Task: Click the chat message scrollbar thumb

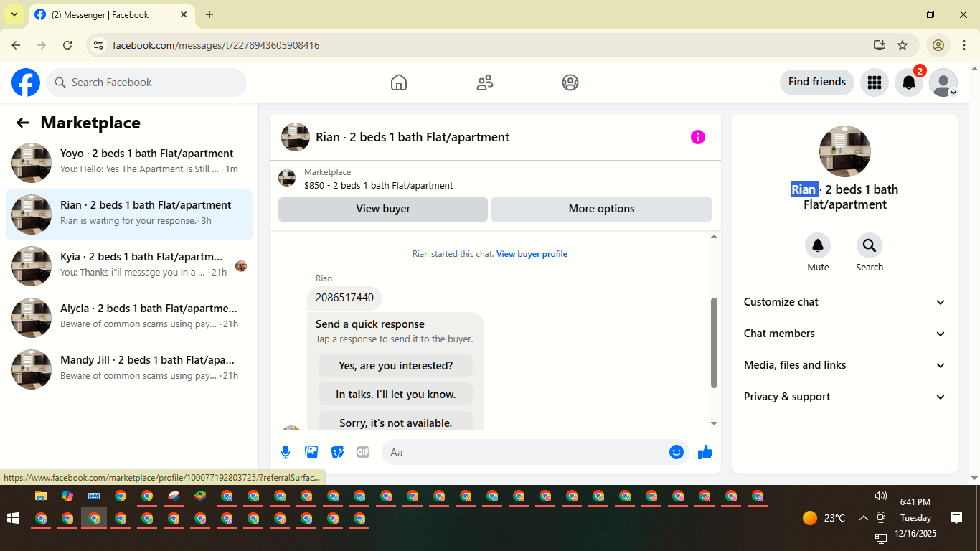Action: (x=714, y=343)
